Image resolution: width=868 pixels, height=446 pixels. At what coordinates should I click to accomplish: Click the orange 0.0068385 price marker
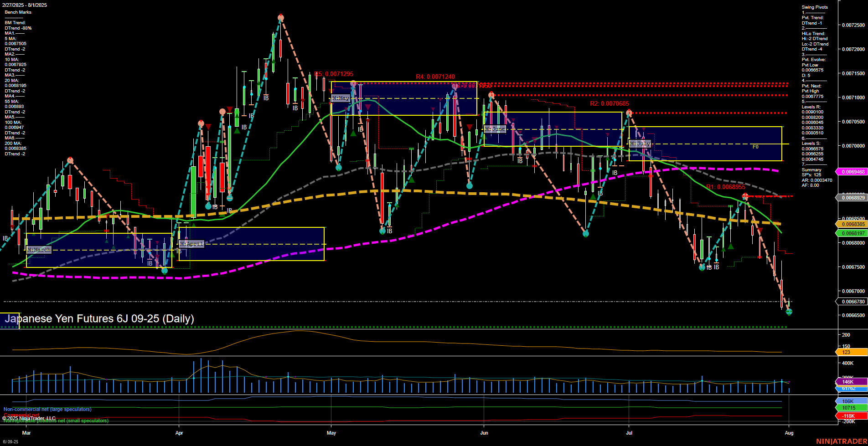[852, 224]
